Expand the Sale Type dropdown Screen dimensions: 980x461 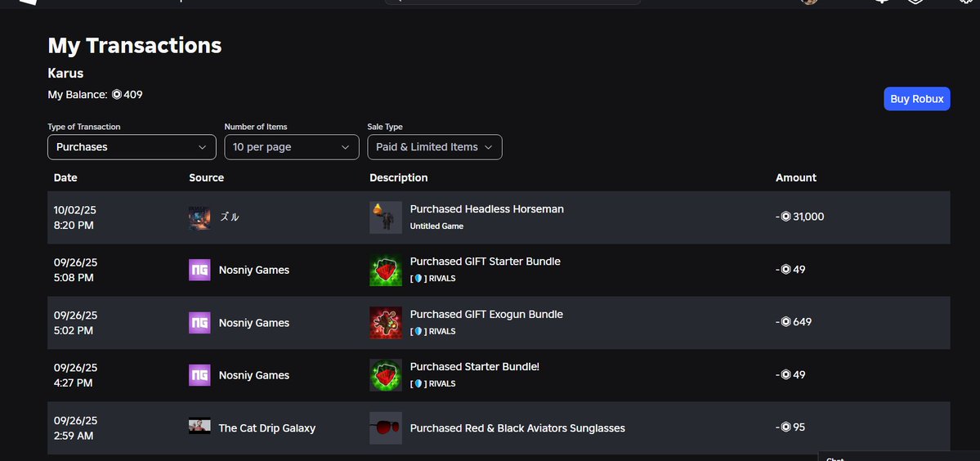(434, 147)
